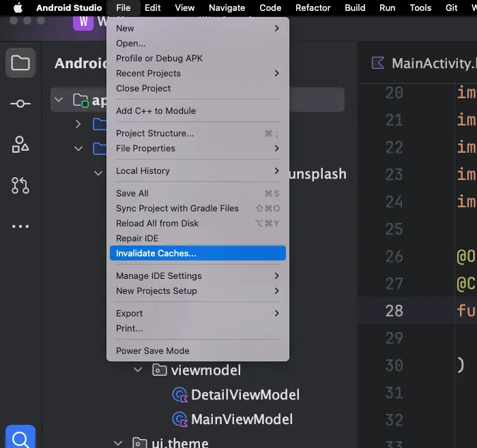The width and height of the screenshot is (477, 448).
Task: Open the Resource Manager tool window
Action: [x=20, y=144]
